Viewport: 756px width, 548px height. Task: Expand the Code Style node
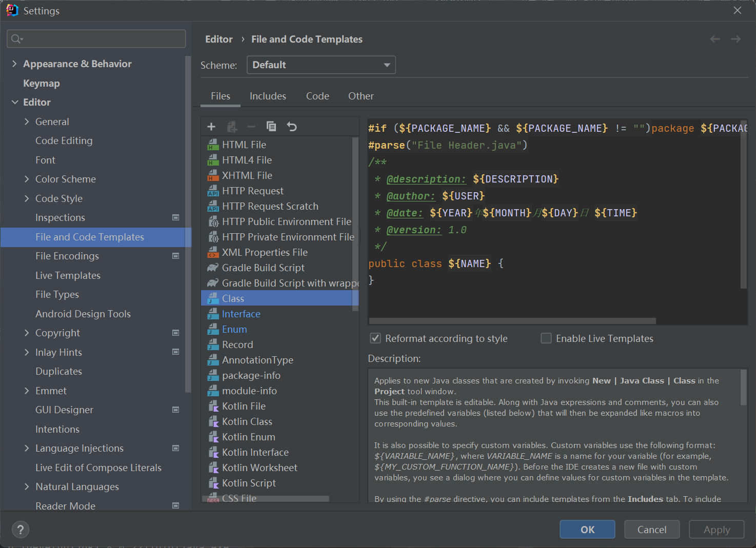[x=27, y=198]
